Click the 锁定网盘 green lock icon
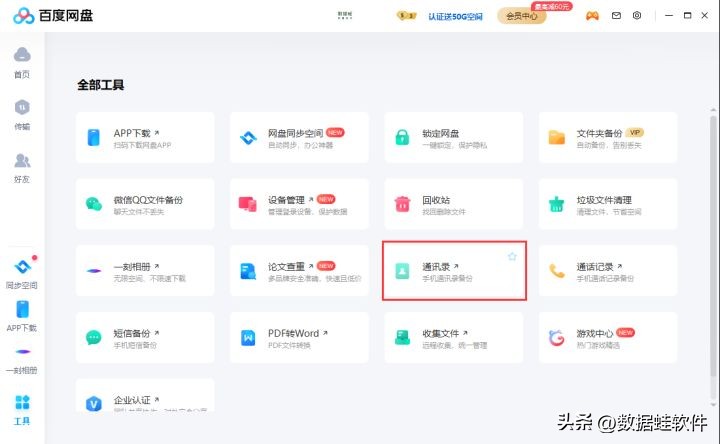Screen dimensions: 720x444 (402, 137)
